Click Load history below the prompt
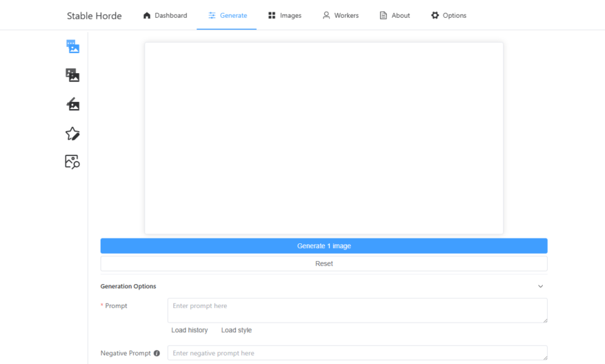The width and height of the screenshot is (605, 364). pos(190,330)
